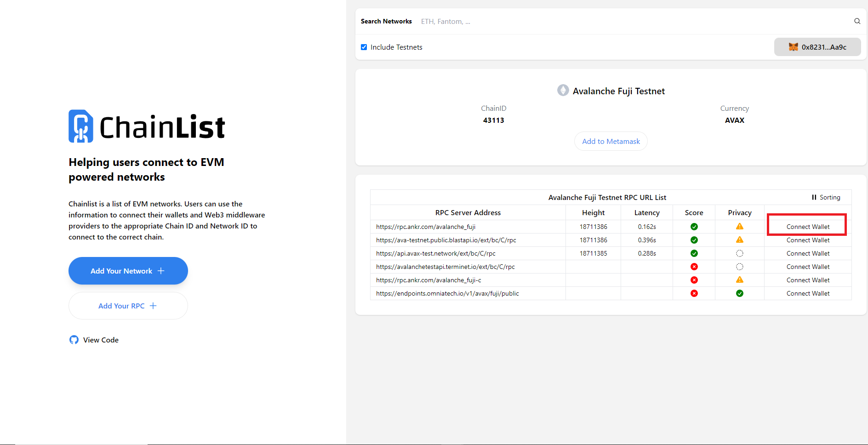Click the Add Your RPC button

[128, 306]
